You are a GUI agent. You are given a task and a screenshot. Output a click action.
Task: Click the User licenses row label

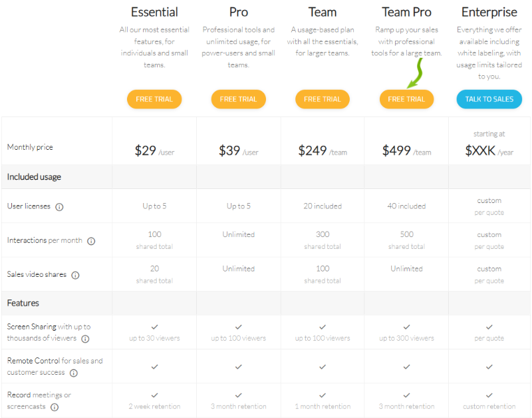(x=29, y=206)
